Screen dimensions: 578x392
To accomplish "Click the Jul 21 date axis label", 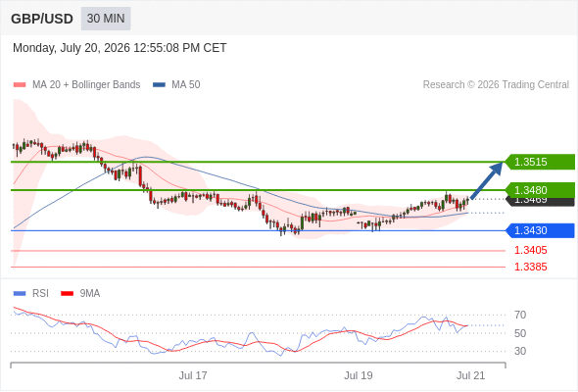I will click(471, 375).
